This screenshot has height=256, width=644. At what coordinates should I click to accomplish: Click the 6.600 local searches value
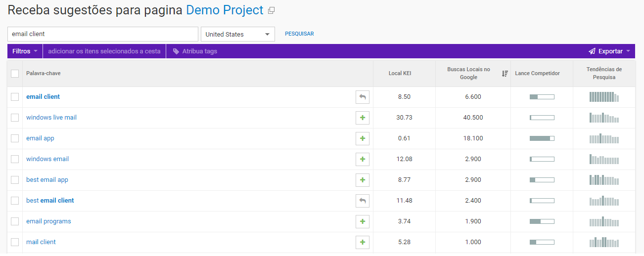pos(473,97)
